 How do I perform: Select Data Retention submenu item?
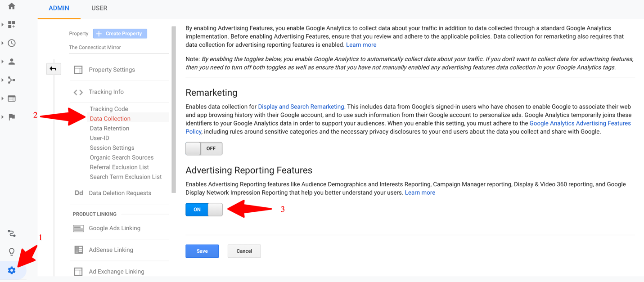109,128
